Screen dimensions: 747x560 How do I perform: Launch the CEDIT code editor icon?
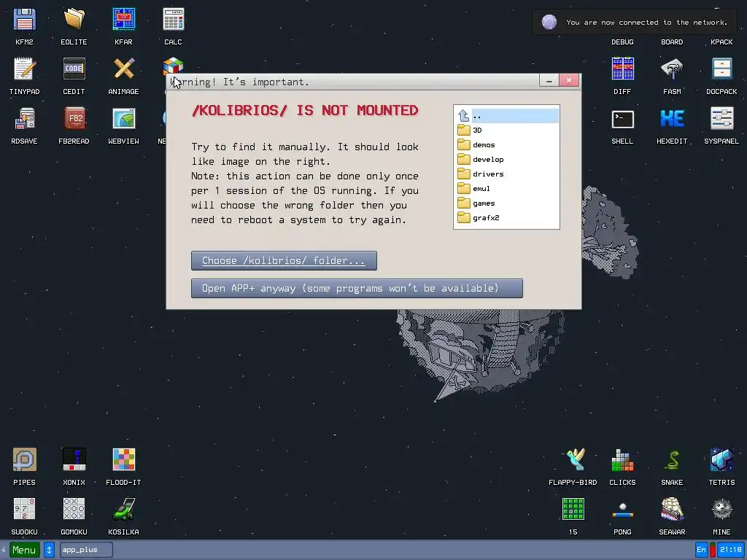pos(74,69)
